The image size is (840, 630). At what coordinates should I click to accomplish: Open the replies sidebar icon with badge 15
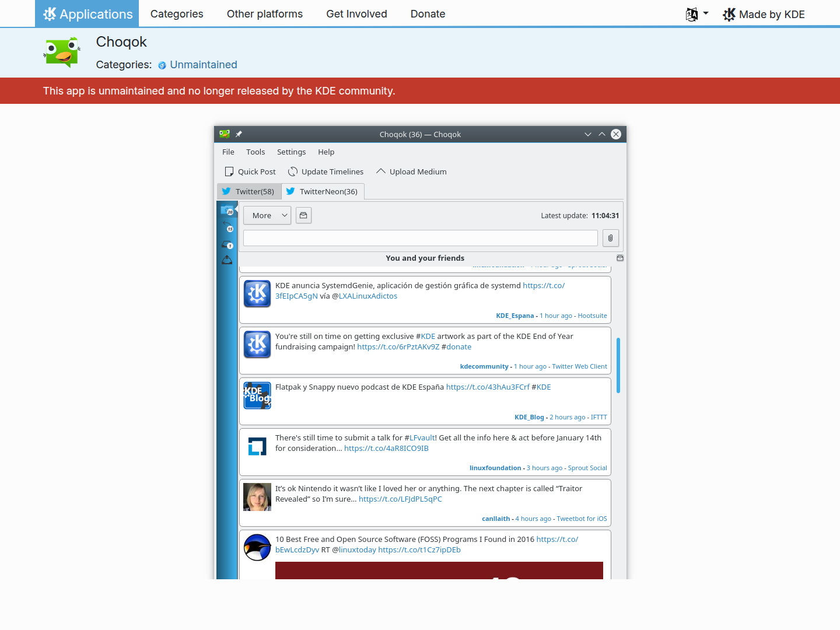pyautogui.click(x=227, y=226)
